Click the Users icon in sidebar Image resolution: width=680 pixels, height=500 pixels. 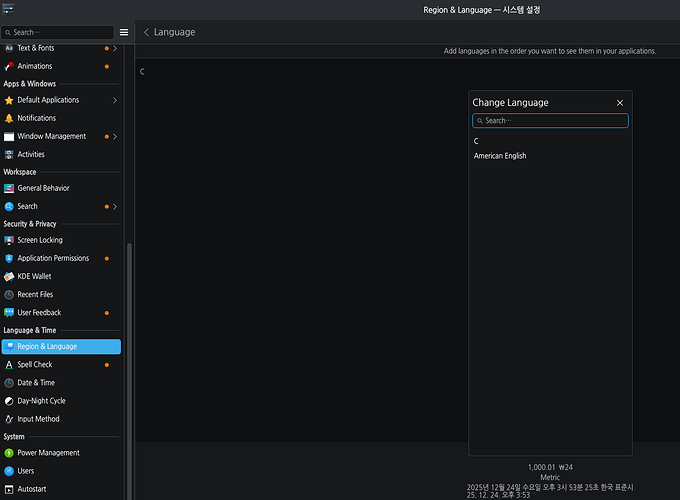click(x=9, y=471)
